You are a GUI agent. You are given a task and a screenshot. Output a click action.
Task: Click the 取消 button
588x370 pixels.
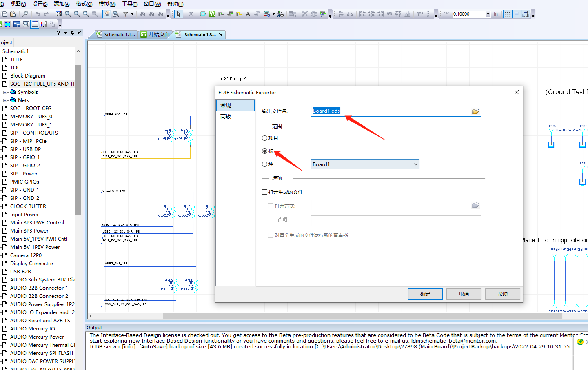[x=464, y=294]
